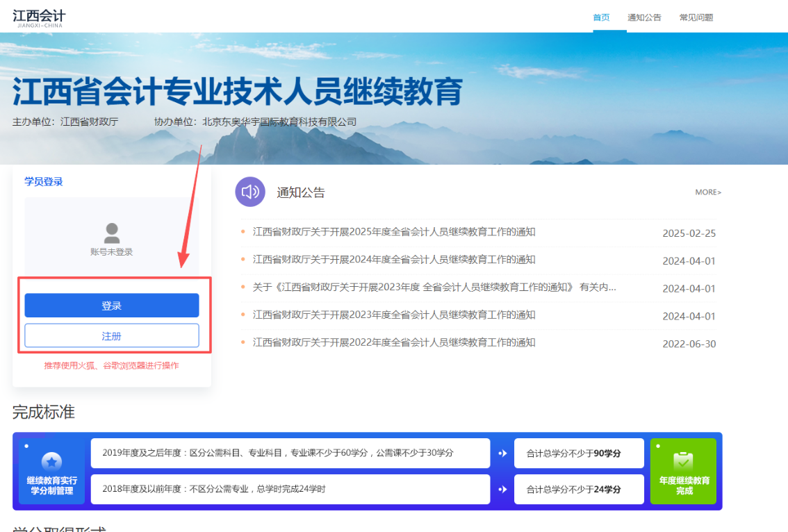
Task: Click the orange arrow after the 2019年度 standard row
Action: click(x=502, y=453)
